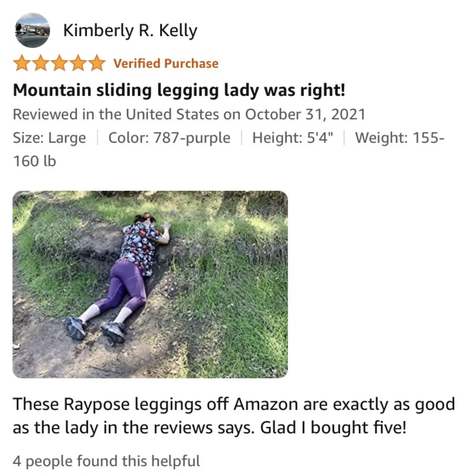Open Kimberly R. Kelly's profile avatar
476x476 pixels.
32,30
